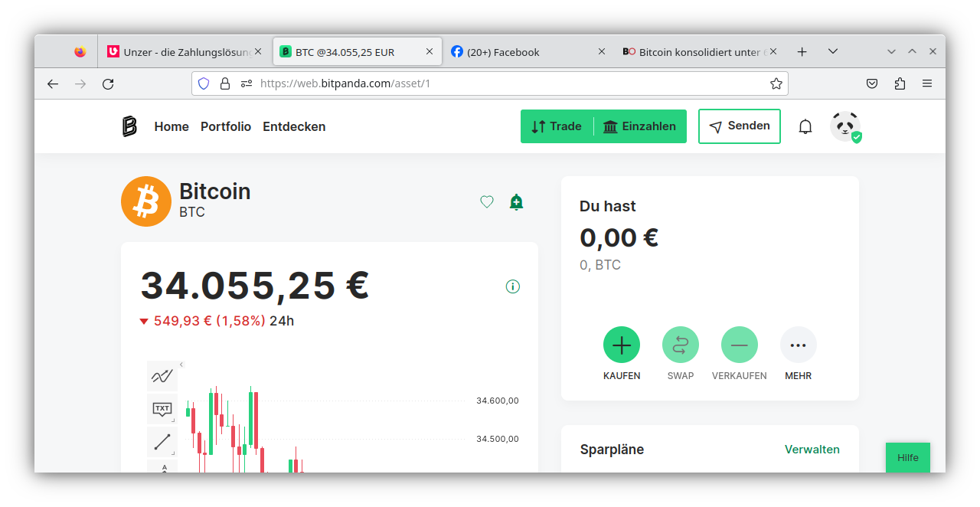The width and height of the screenshot is (980, 507).
Task: Open the panda profile avatar menu
Action: tap(845, 126)
